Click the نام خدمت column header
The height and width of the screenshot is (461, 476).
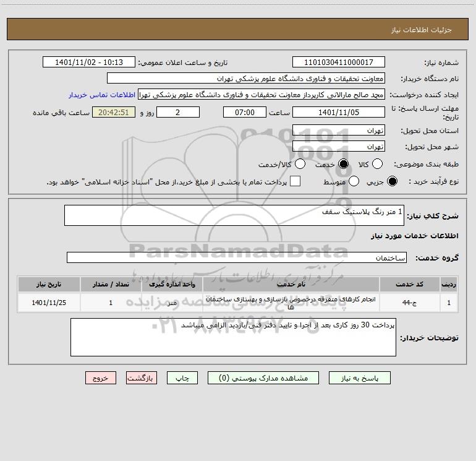(291, 284)
